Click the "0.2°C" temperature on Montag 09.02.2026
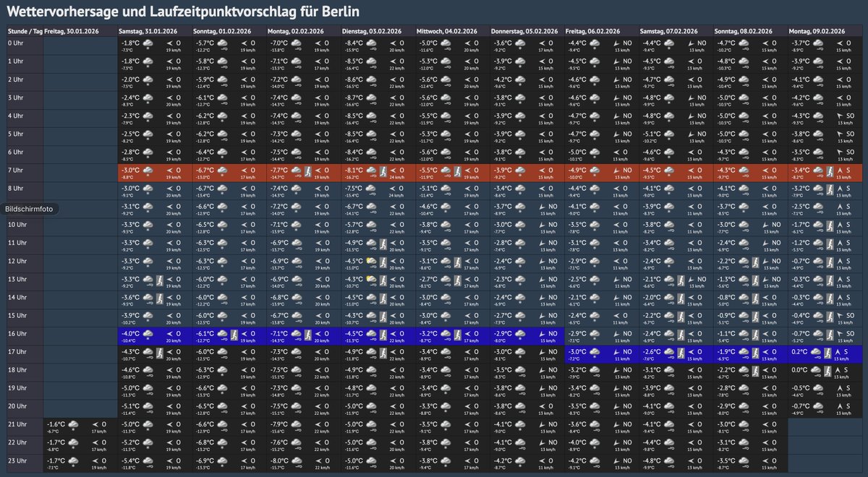 click(799, 351)
